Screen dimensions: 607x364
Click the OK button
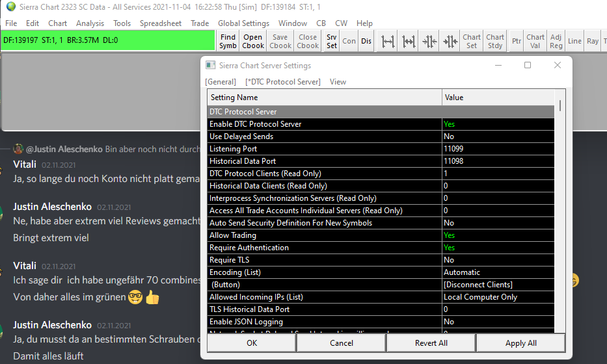pos(252,343)
